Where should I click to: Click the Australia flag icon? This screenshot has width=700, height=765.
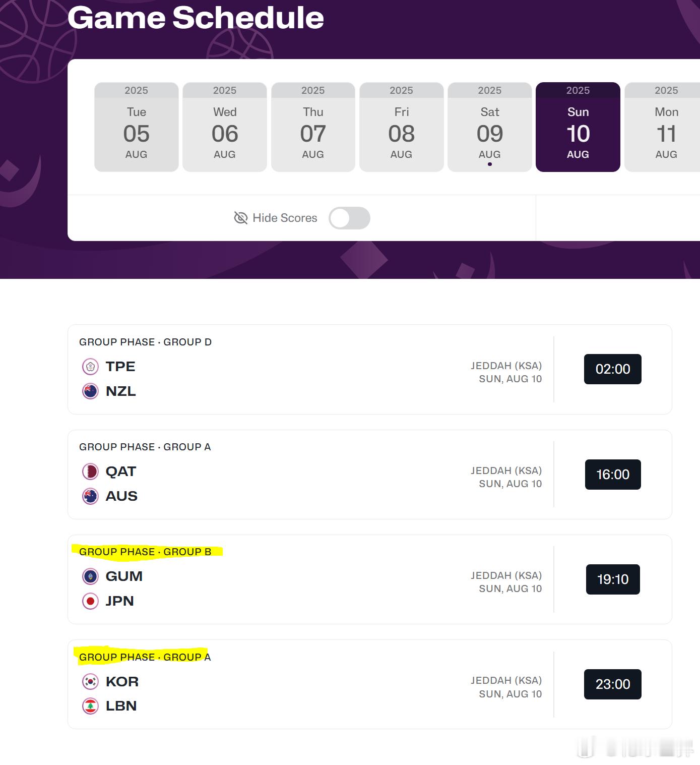(x=90, y=496)
